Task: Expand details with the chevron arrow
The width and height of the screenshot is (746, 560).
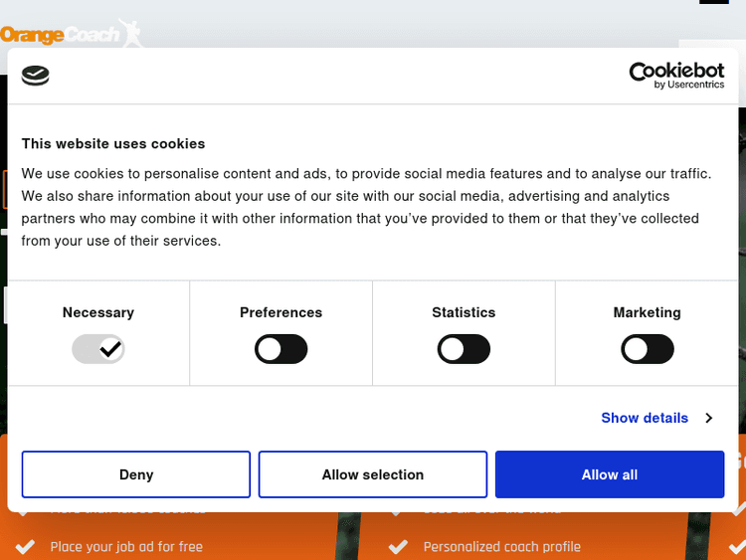Action: tap(708, 418)
